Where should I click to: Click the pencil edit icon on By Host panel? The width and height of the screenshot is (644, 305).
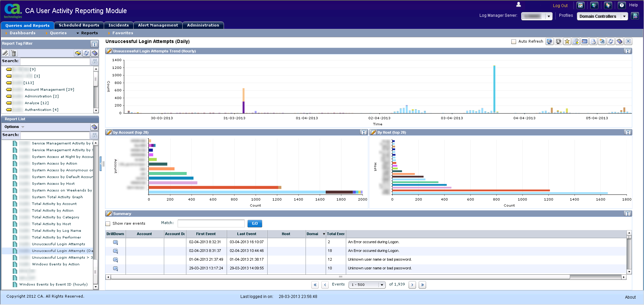pos(373,132)
